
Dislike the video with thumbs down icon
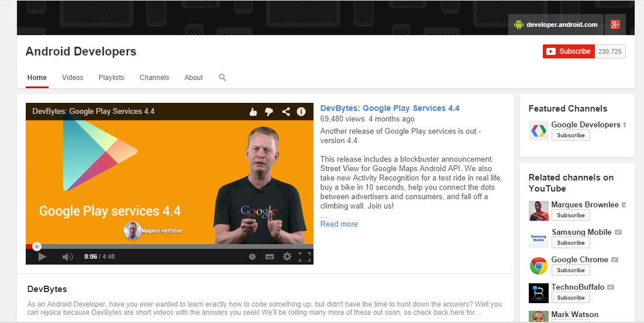(269, 112)
